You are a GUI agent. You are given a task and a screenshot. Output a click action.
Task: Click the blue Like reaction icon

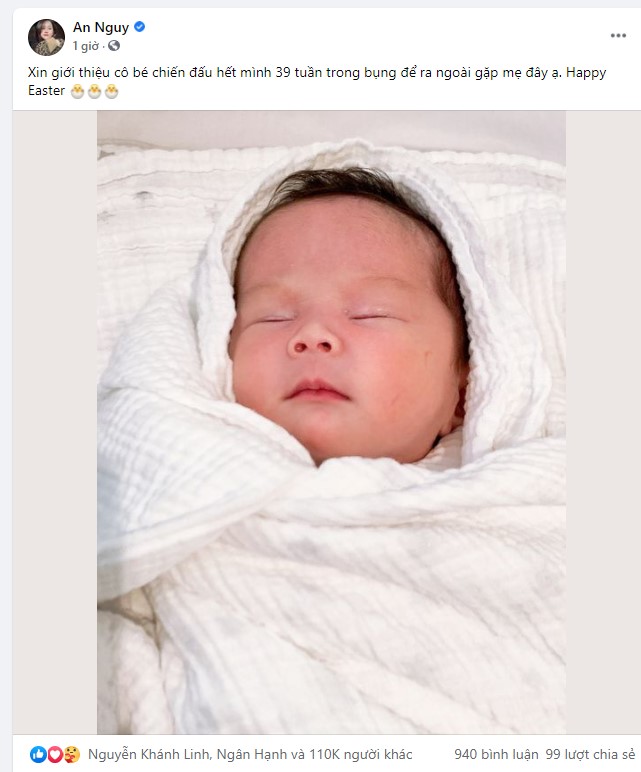pos(38,754)
